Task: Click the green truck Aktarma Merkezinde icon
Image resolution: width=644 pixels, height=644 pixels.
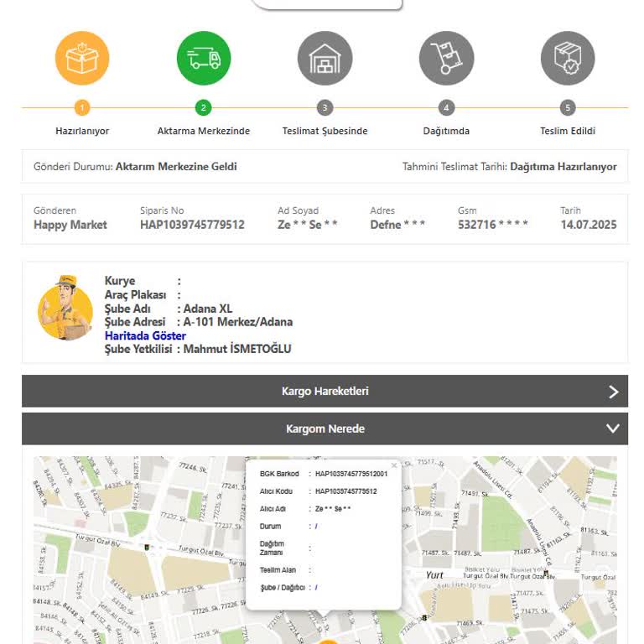Action: coord(204,59)
